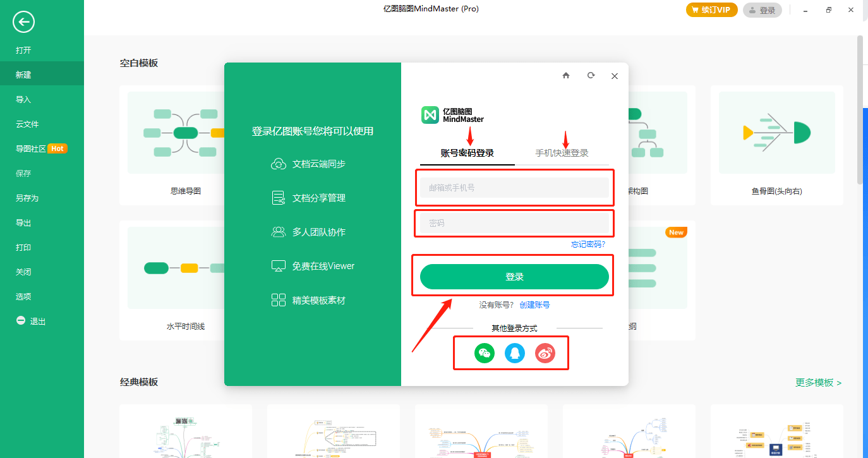Click the 精美模板素材 grid icon

click(x=279, y=300)
